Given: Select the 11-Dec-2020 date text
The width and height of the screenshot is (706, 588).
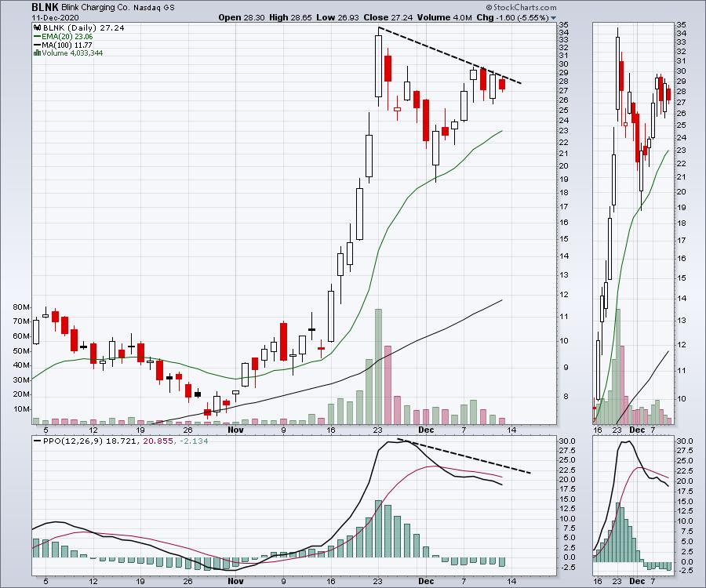Looking at the screenshot, I should click(x=55, y=17).
